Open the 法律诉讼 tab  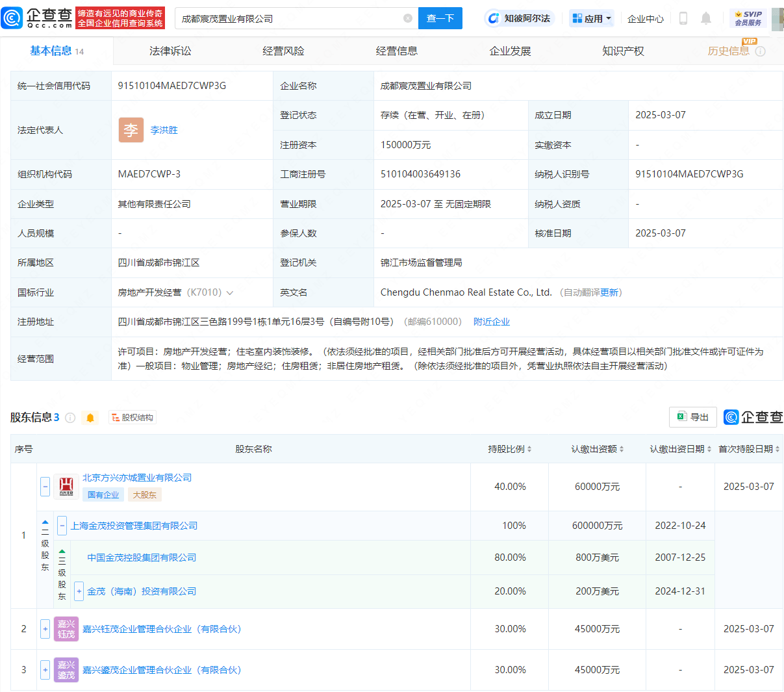pyautogui.click(x=170, y=51)
